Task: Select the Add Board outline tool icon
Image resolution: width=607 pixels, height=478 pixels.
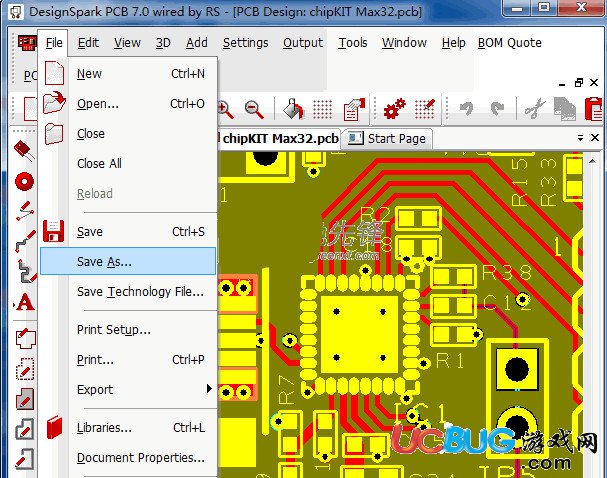Action: coord(26,338)
